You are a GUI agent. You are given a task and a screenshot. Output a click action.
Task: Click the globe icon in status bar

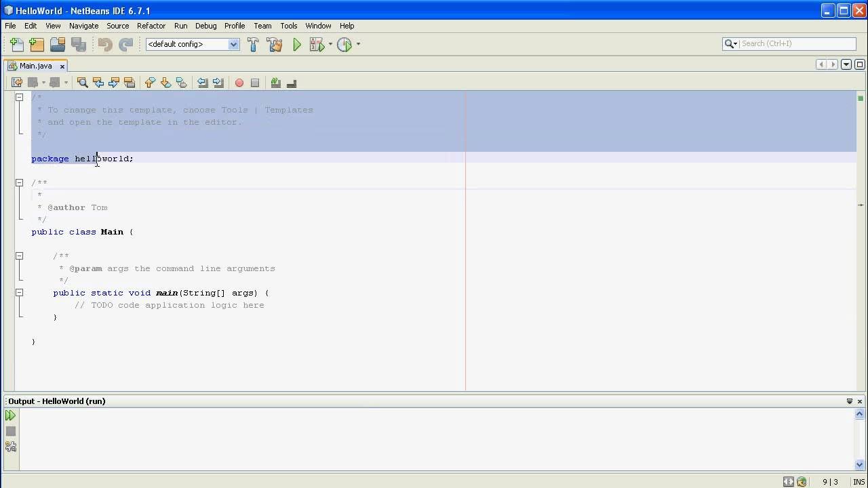tap(802, 482)
